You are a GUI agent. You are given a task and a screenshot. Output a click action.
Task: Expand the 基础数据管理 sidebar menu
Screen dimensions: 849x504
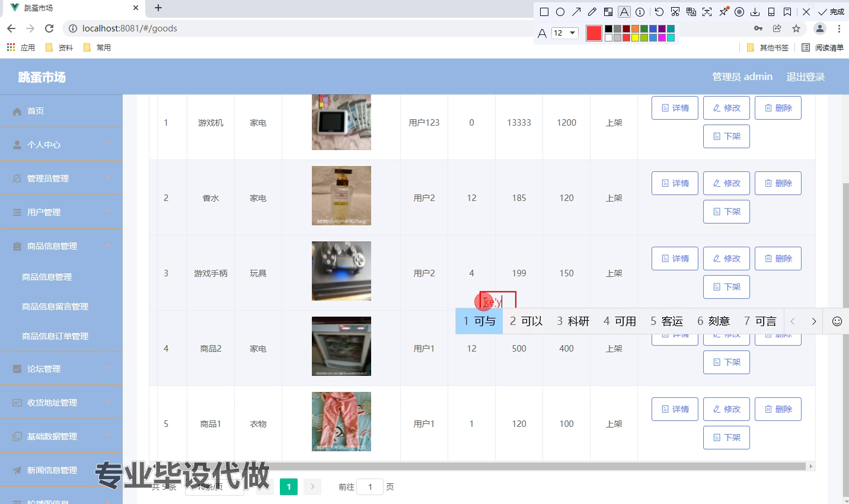pos(61,436)
